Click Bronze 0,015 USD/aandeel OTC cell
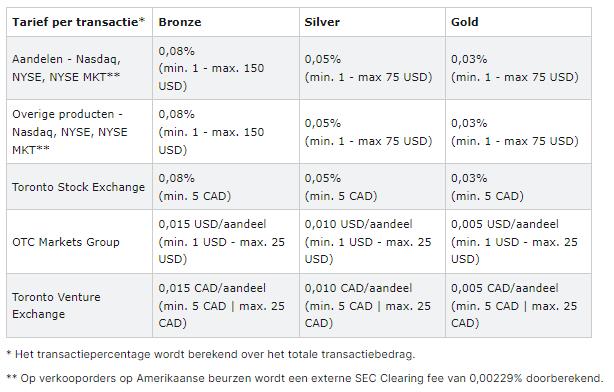This screenshot has height=392, width=614. coord(221,242)
